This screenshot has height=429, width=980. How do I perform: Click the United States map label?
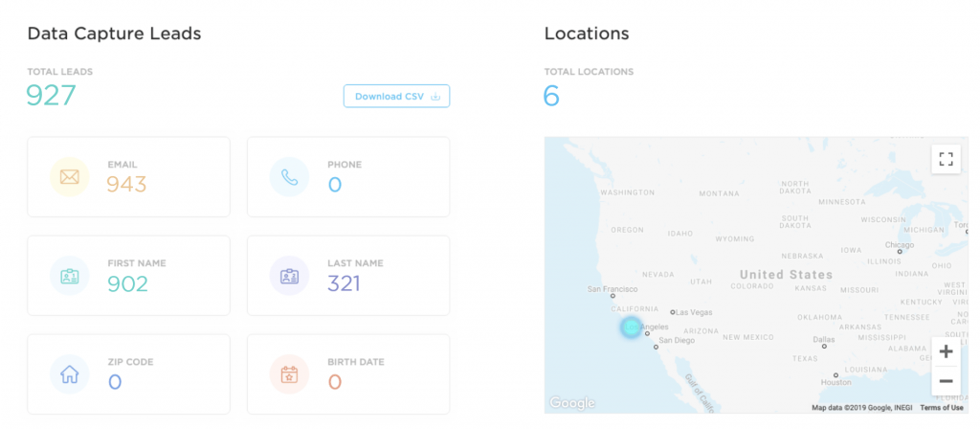(x=787, y=275)
